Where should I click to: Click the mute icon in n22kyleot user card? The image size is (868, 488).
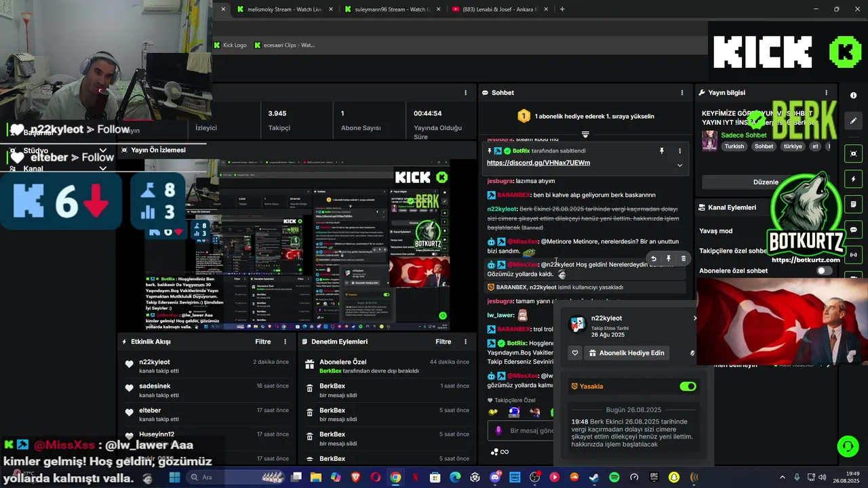coord(692,353)
